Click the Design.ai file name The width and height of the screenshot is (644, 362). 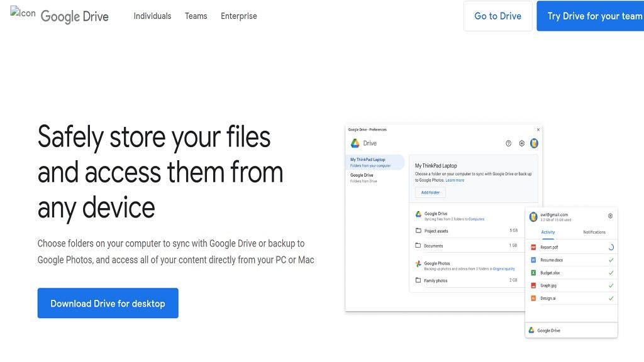[548, 299]
